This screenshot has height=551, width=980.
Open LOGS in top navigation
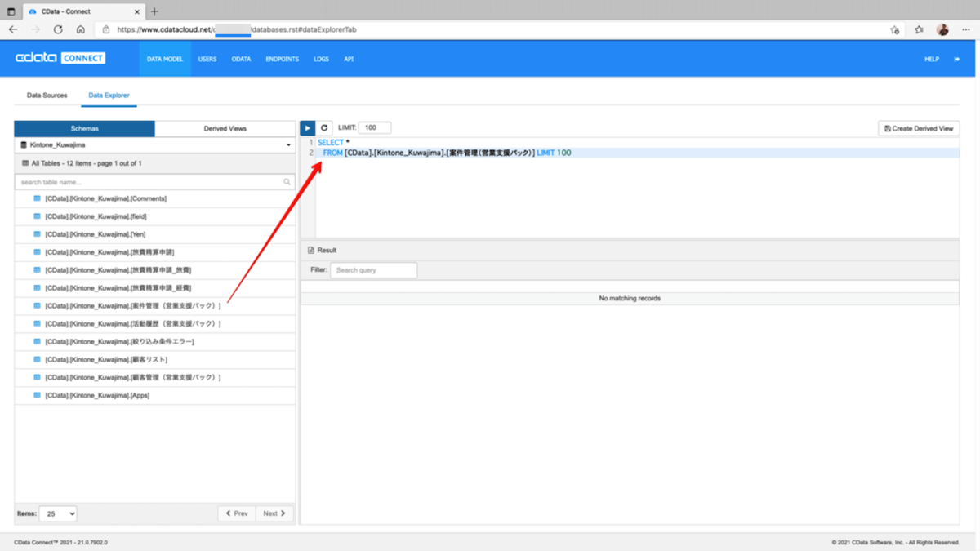point(321,59)
